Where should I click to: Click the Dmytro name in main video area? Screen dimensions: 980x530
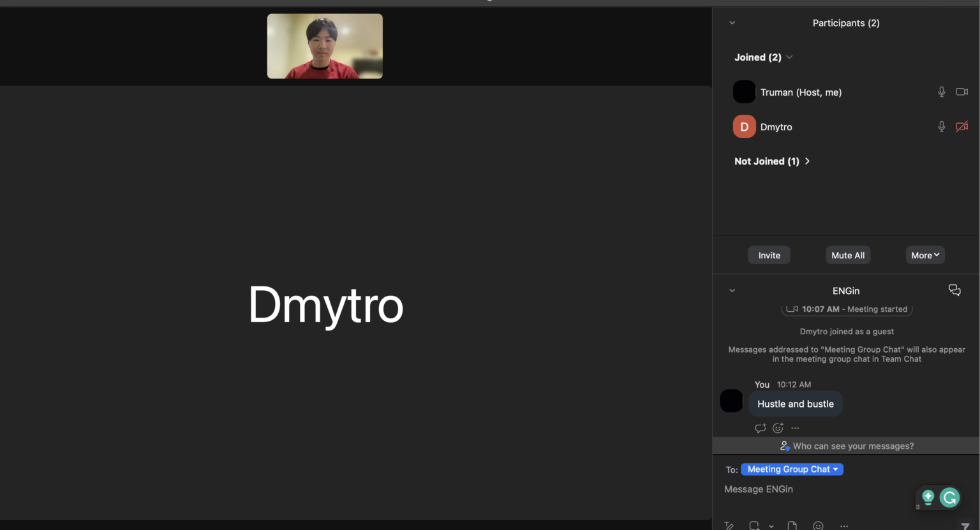[x=326, y=305]
